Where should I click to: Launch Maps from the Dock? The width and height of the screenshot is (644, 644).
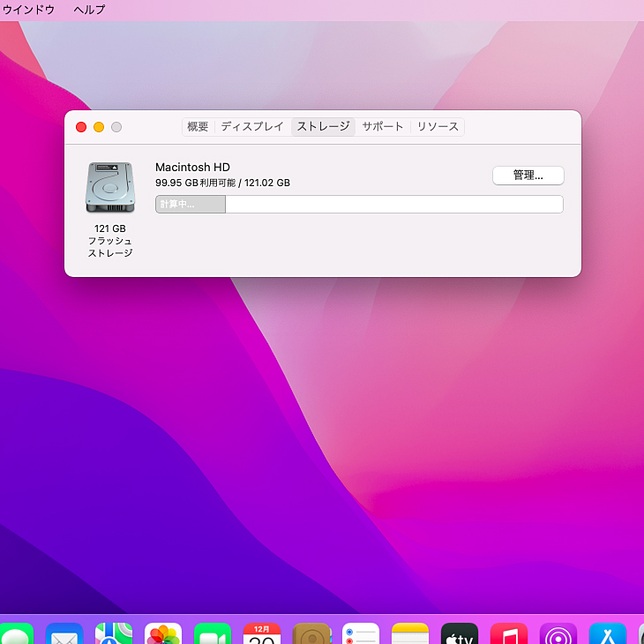[114, 633]
